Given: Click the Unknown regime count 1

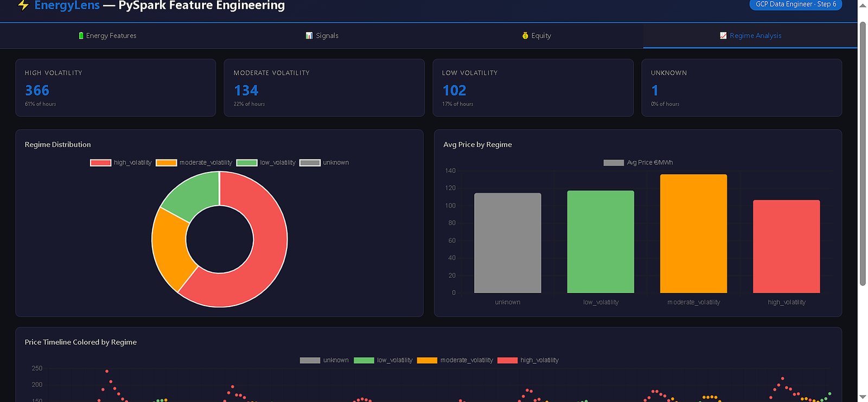Looking at the screenshot, I should tap(655, 91).
